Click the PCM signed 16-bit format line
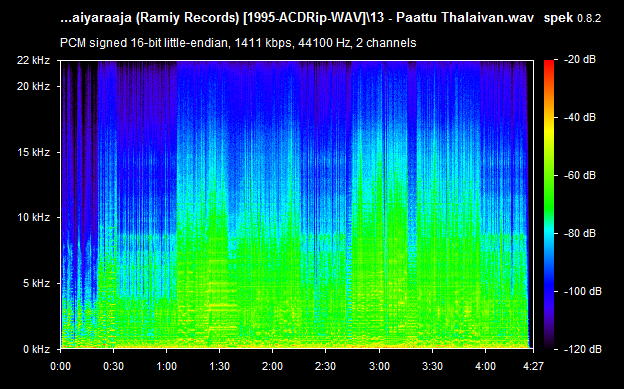 pos(238,43)
